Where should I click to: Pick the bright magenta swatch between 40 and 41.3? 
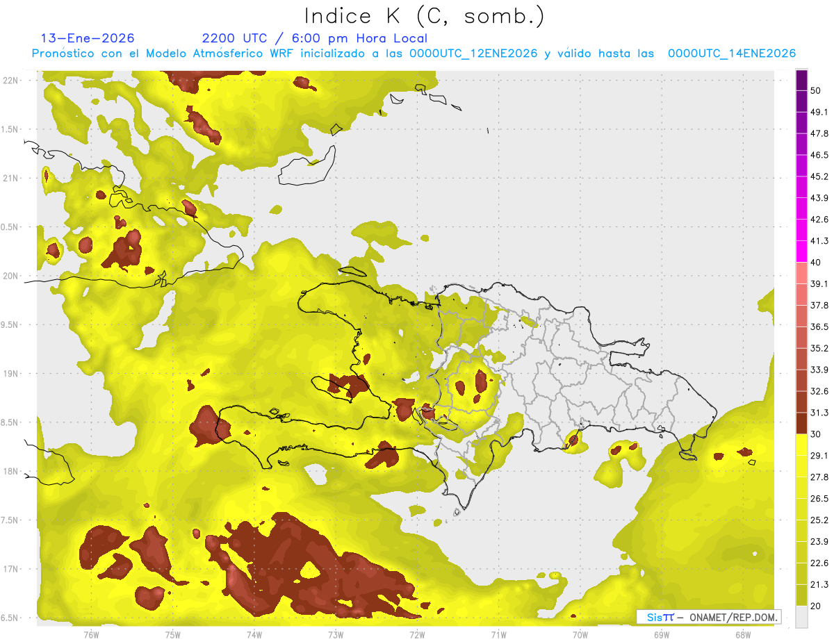801,251
